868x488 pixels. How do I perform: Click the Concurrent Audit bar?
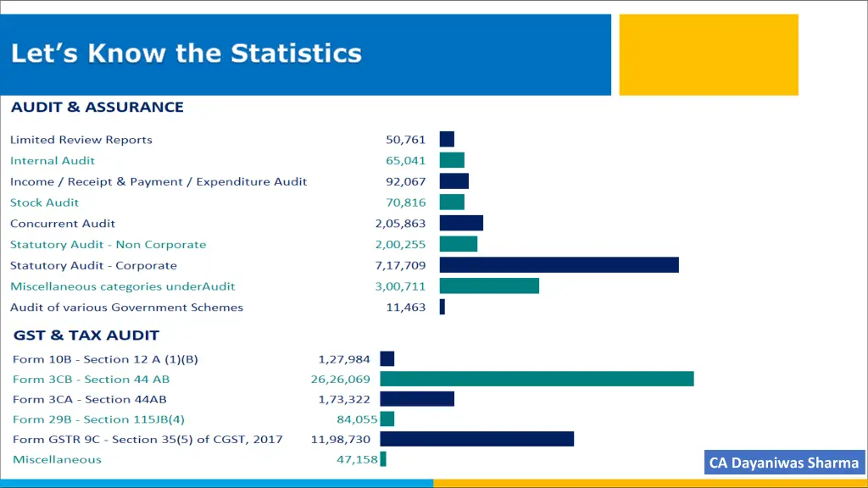(461, 223)
